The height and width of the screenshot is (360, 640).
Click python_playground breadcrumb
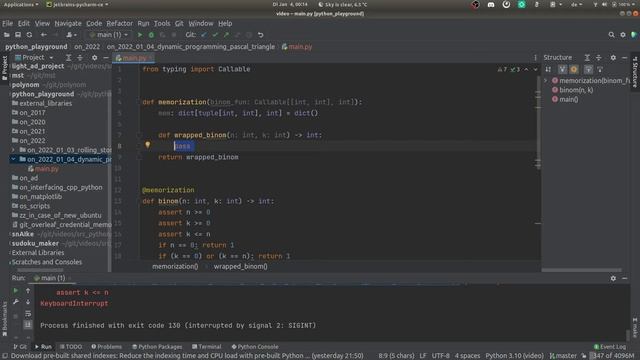coord(36,47)
